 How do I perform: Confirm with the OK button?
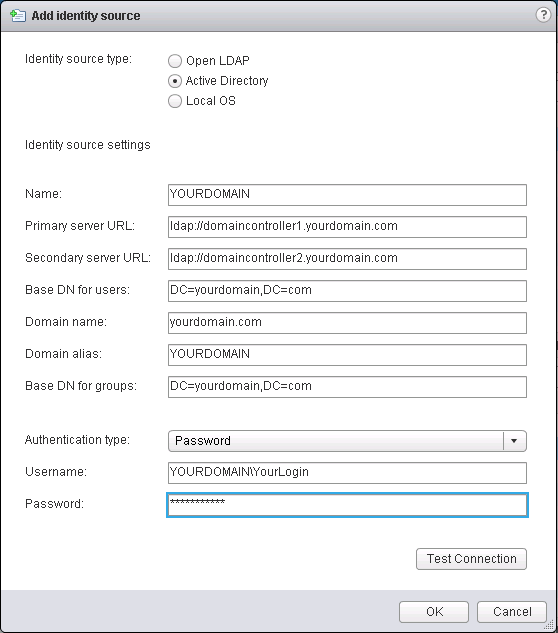pyautogui.click(x=434, y=612)
